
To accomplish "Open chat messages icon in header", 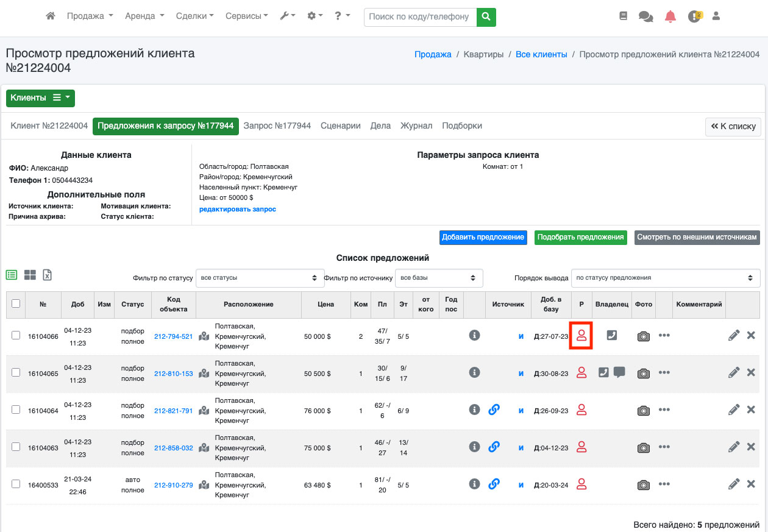I will click(645, 16).
